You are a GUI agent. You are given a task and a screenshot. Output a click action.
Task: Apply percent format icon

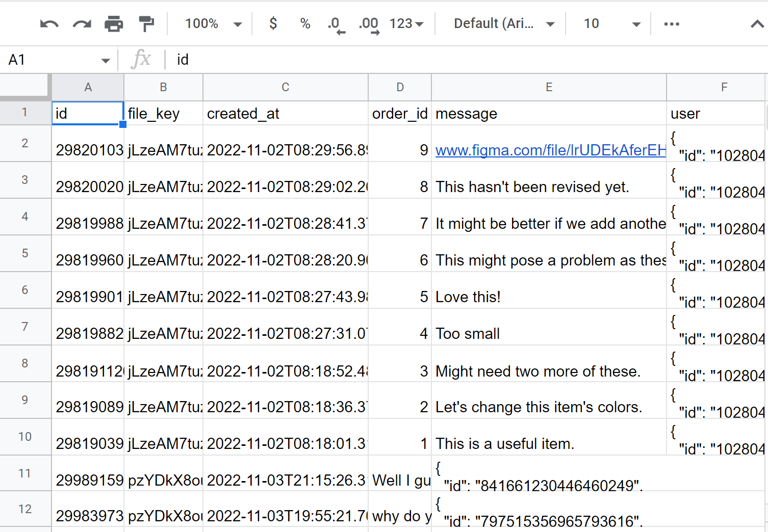[305, 24]
